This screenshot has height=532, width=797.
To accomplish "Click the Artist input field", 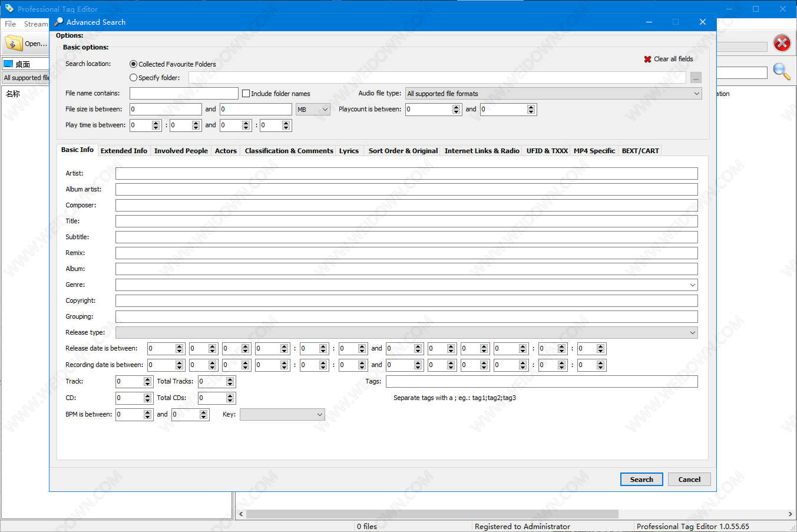I will tap(406, 173).
